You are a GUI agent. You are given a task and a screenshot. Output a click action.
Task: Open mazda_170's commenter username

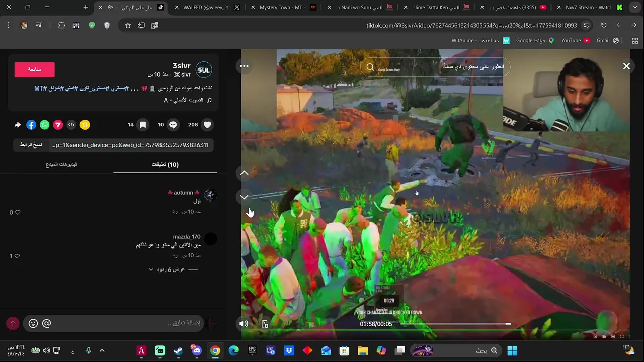pos(187,237)
